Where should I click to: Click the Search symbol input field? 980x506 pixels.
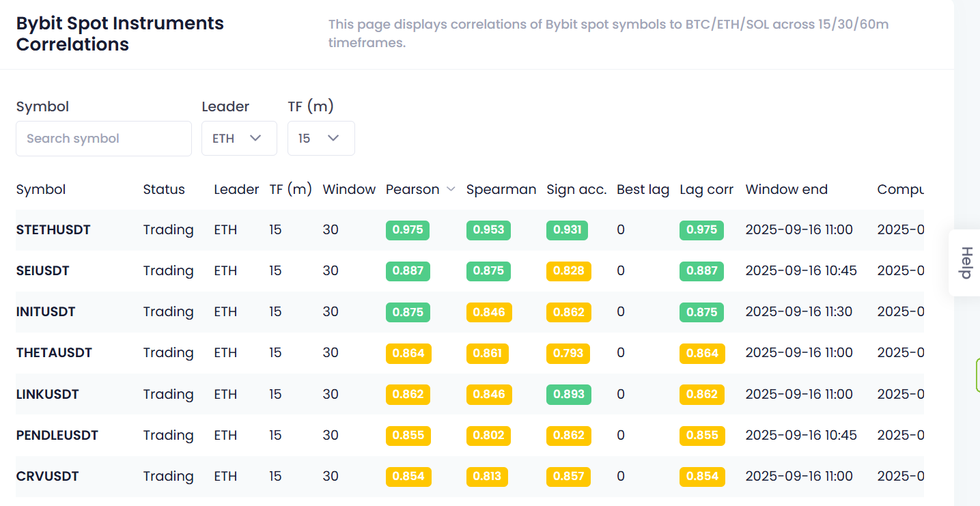click(104, 139)
